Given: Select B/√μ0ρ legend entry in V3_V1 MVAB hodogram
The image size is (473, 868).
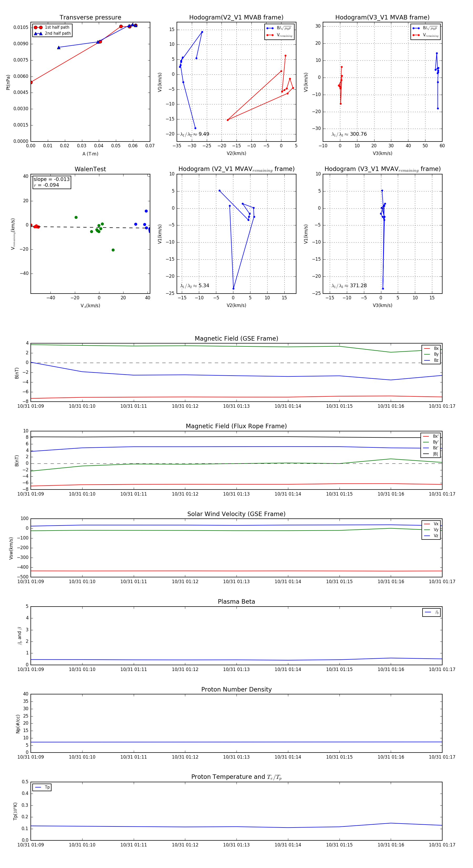Looking at the screenshot, I should click(x=425, y=28).
